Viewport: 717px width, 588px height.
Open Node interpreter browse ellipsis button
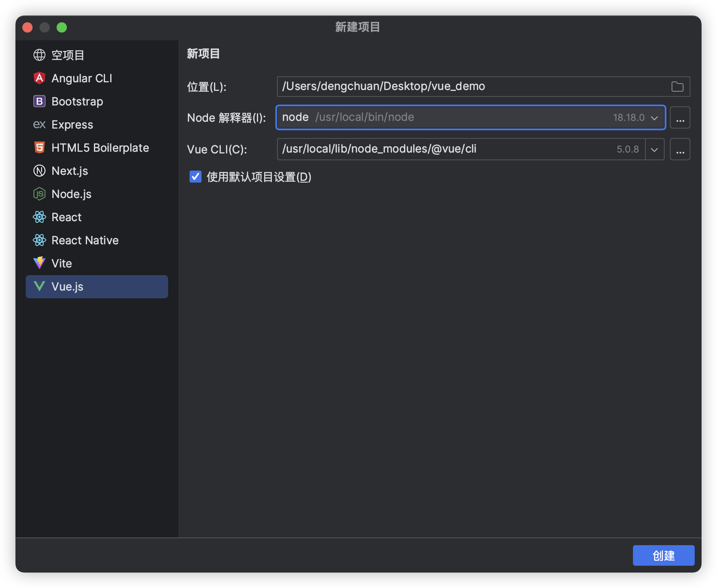click(x=680, y=117)
